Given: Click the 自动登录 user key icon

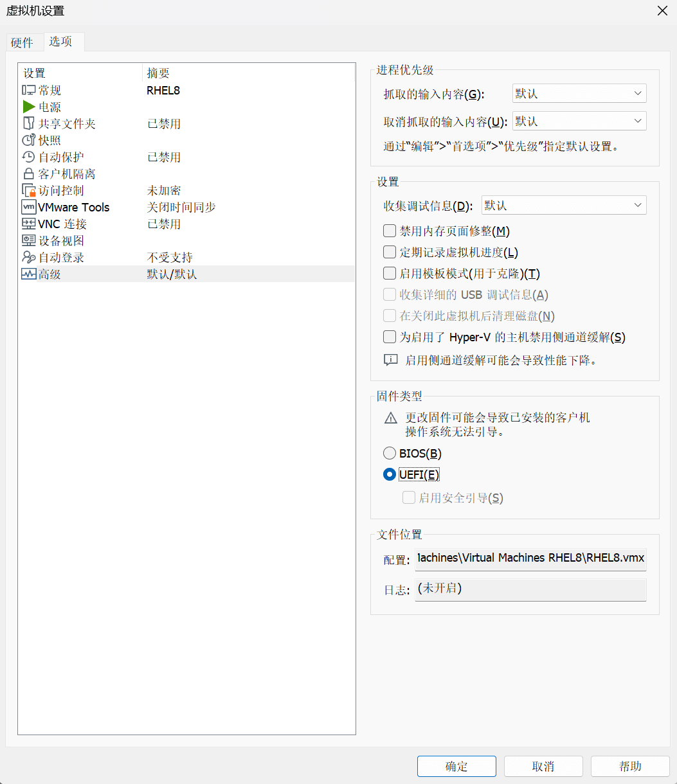Looking at the screenshot, I should 29,258.
